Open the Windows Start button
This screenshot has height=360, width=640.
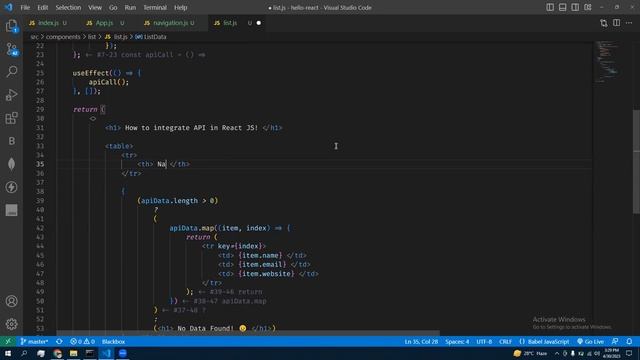click(x=8, y=353)
